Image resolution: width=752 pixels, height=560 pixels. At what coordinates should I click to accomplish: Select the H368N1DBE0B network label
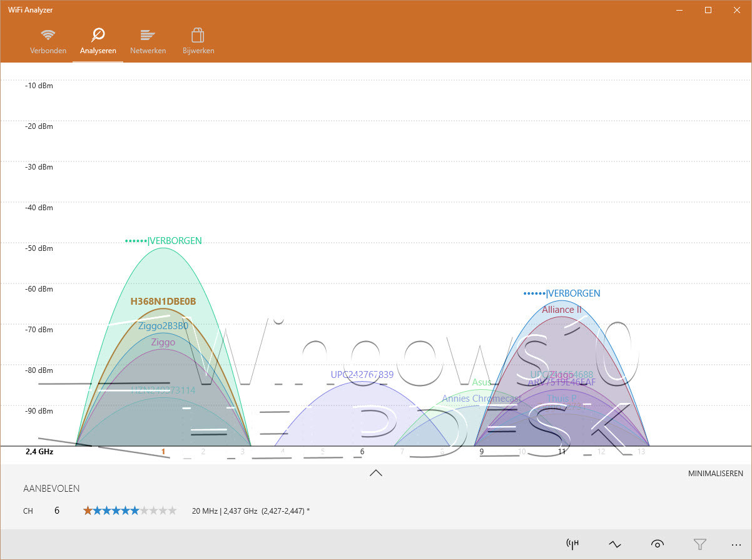point(163,301)
